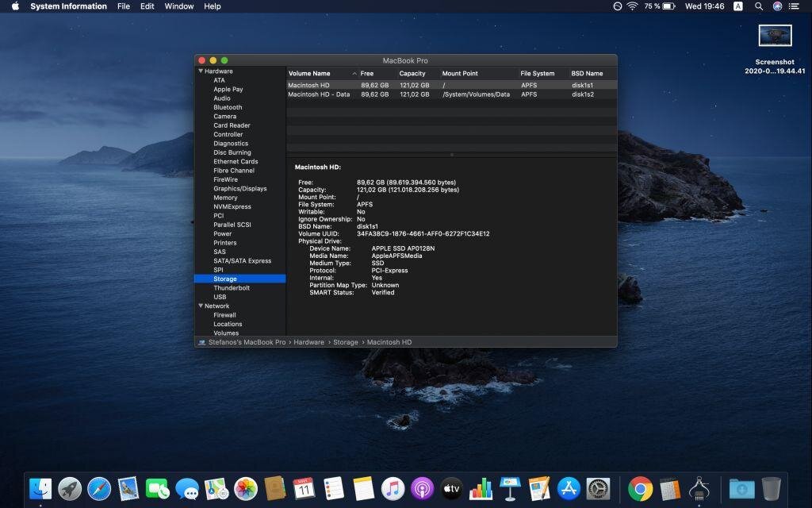Open the input source menu
812x508 pixels.
click(738, 6)
